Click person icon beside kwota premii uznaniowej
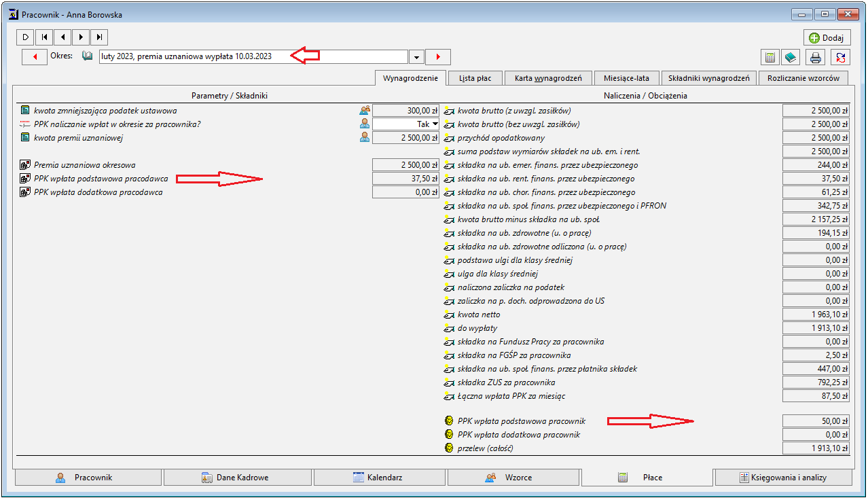 [365, 138]
